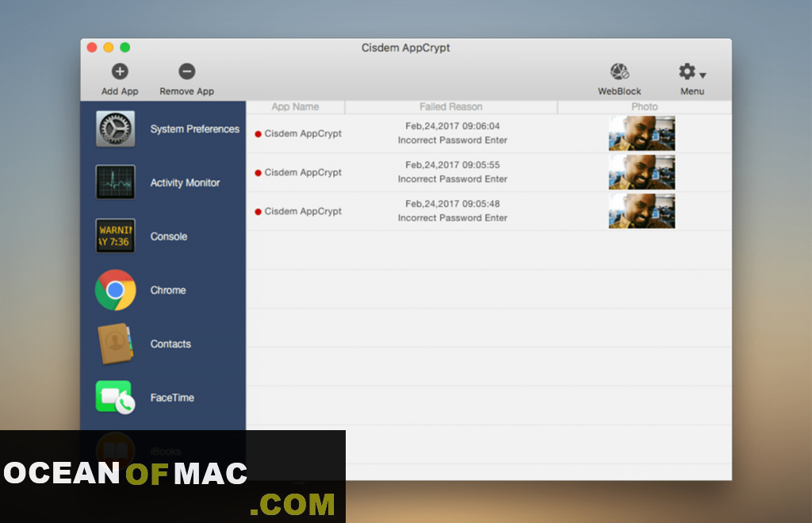
Task: Open photo thumbnail for 09:06:04 entry
Action: pos(642,133)
